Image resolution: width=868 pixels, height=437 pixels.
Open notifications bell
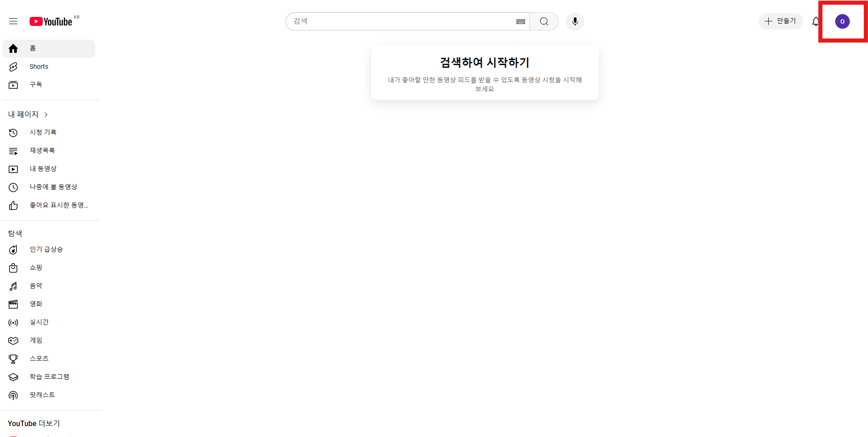pyautogui.click(x=816, y=21)
